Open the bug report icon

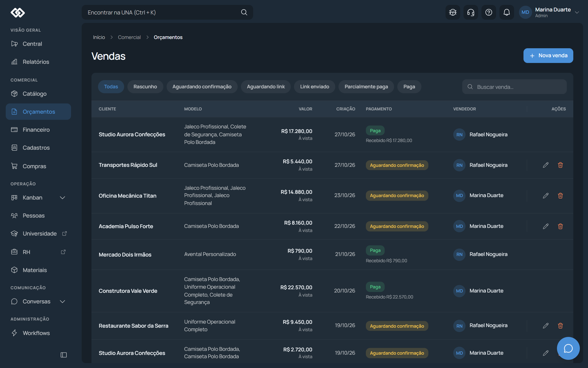tap(453, 12)
